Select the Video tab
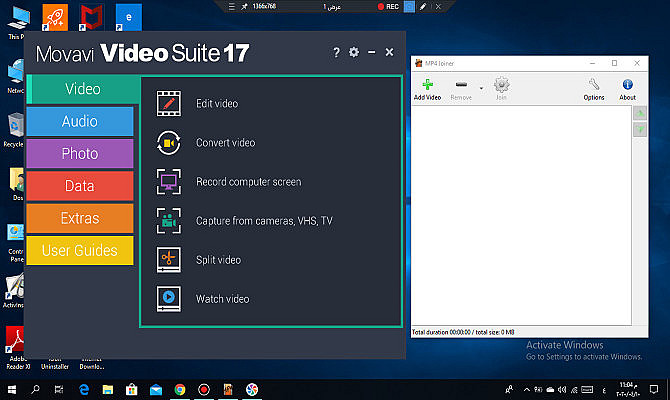The width and height of the screenshot is (670, 400). click(83, 89)
